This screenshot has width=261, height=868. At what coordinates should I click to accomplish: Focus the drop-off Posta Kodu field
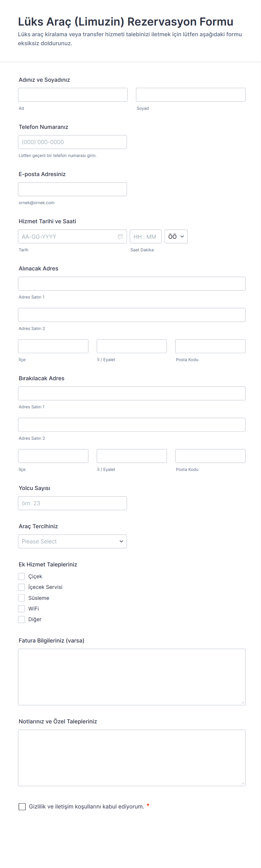210,456
